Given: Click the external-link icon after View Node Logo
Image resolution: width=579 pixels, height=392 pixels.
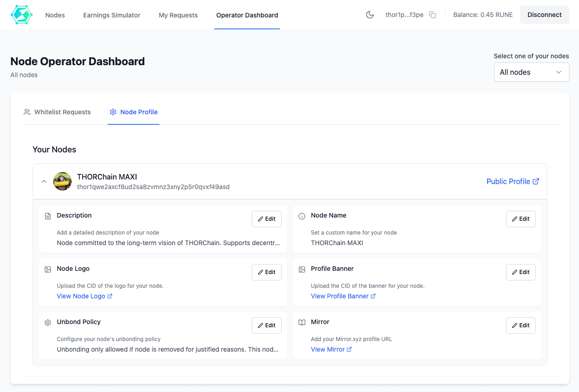Looking at the screenshot, I should [x=110, y=296].
